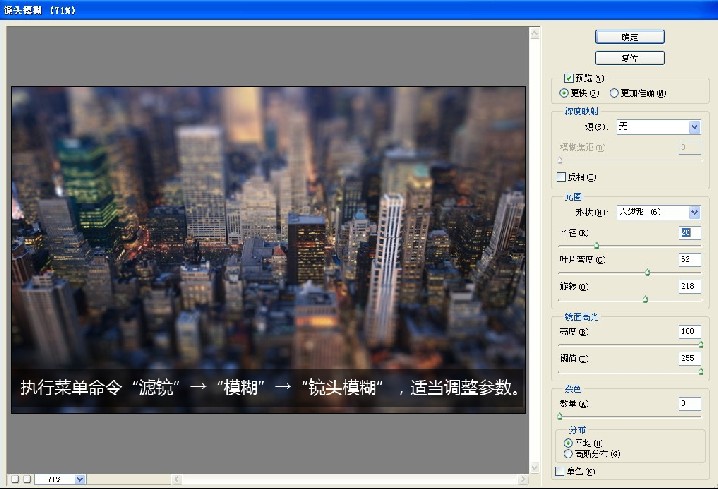Select the 更快 (Faster) radio option
This screenshot has width=718, height=489.
point(564,92)
